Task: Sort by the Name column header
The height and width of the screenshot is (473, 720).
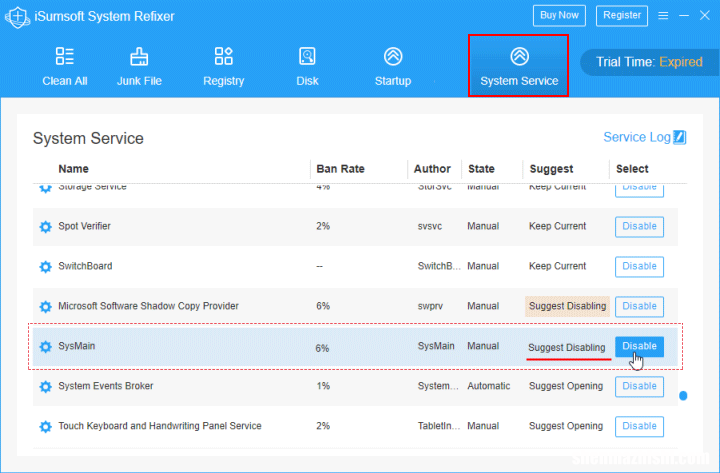Action: [x=73, y=169]
